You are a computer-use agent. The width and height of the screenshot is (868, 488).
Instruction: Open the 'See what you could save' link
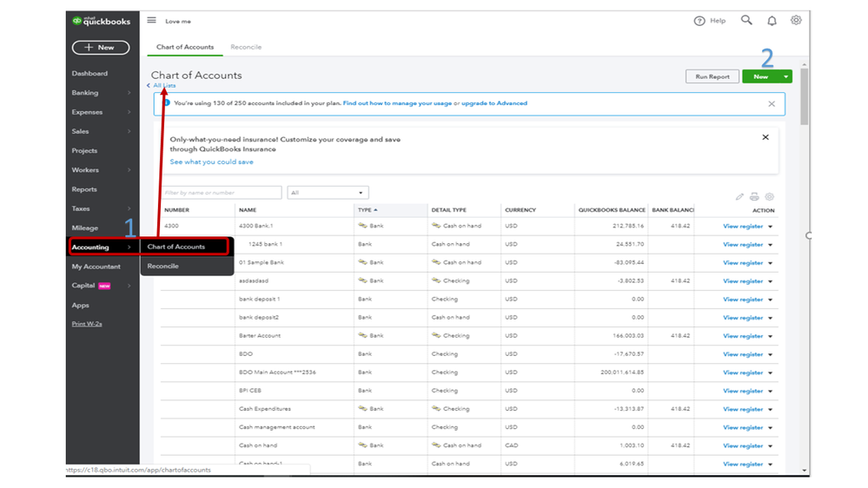coord(211,162)
